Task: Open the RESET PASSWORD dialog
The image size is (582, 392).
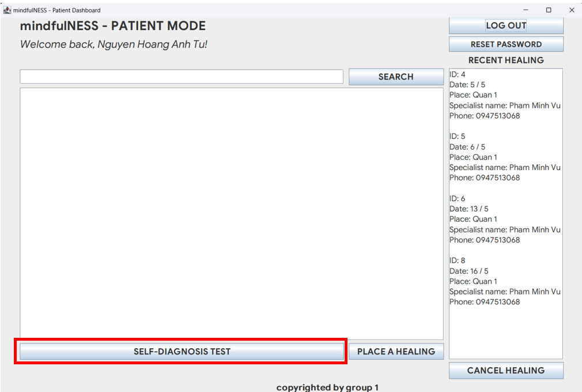Action: [x=506, y=44]
